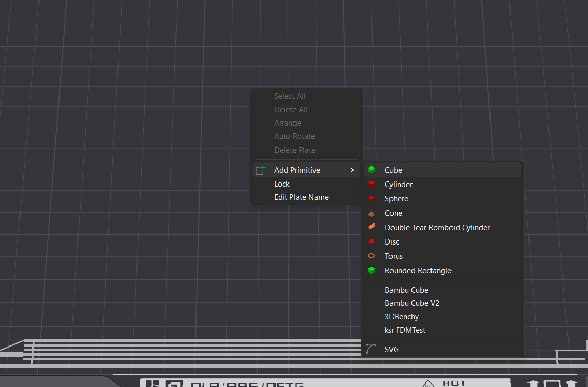Select Bambu Cube V2
This screenshot has height=387, width=588.
411,303
